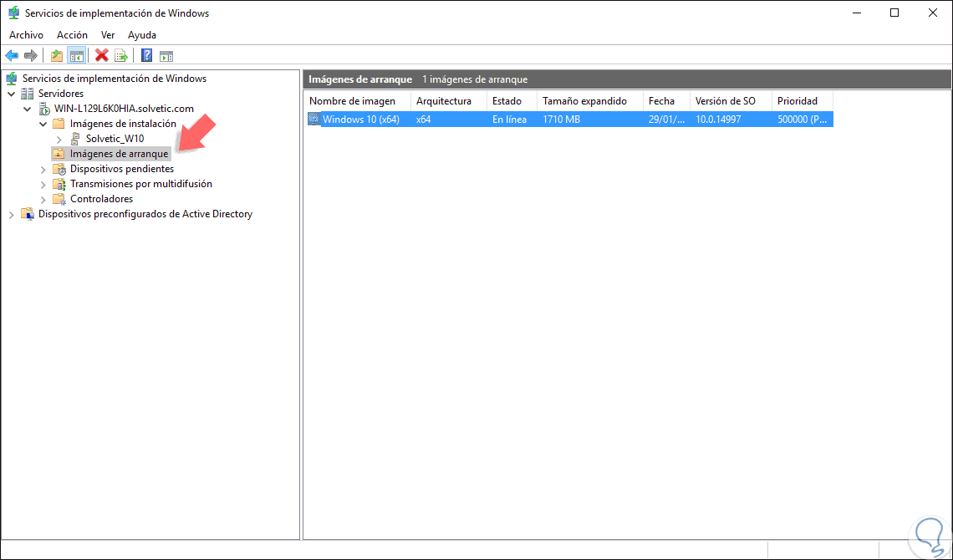The image size is (953, 560).
Task: Expand the Dispositivos pendientes node
Action: click(43, 169)
